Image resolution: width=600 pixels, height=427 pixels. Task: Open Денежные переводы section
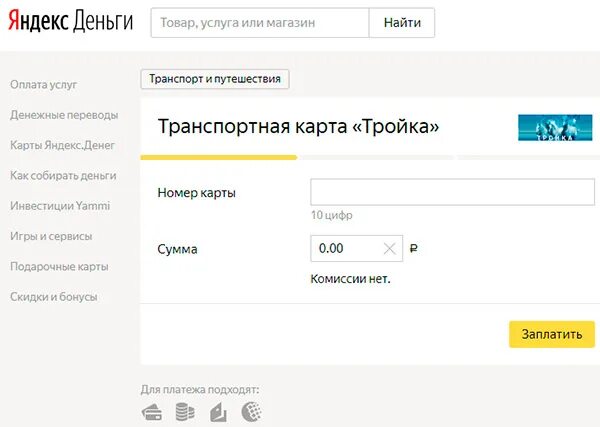click(x=64, y=115)
